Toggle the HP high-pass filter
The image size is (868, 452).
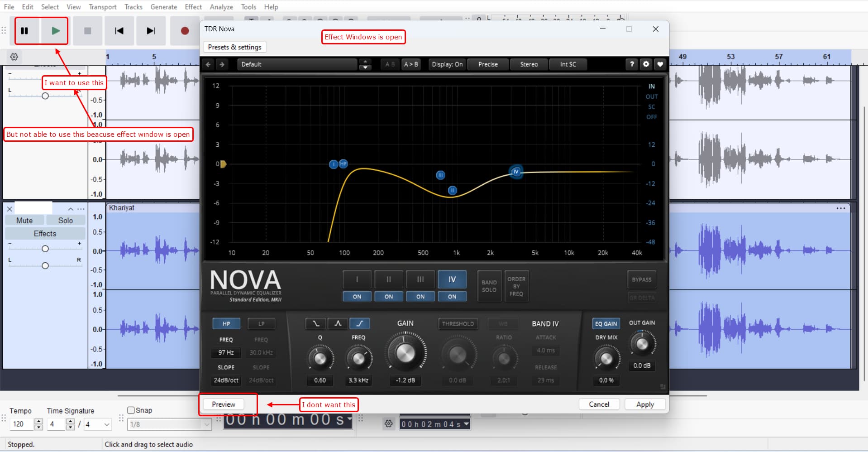[226, 324]
